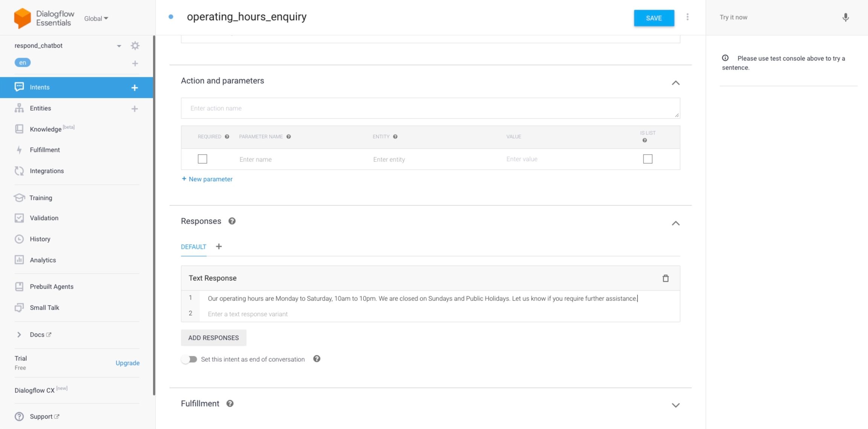This screenshot has width=868, height=429.
Task: Open the Intents section in sidebar
Action: click(x=40, y=87)
